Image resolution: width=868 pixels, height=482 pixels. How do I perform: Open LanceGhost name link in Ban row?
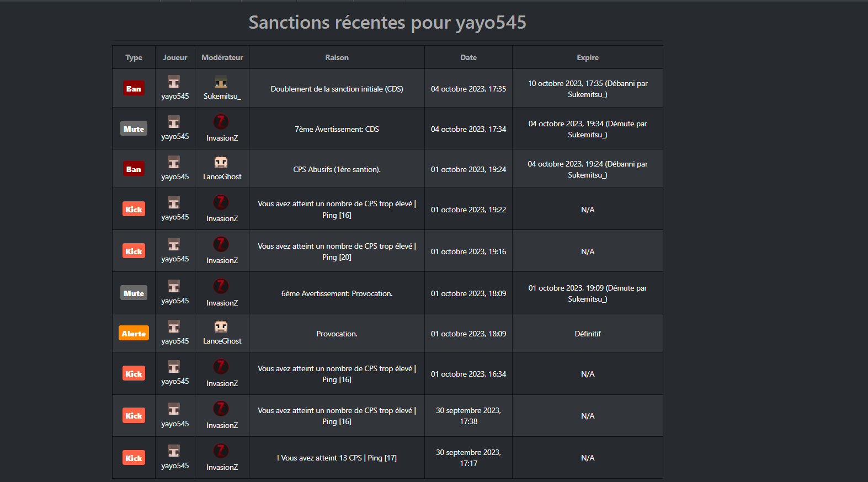tap(222, 176)
